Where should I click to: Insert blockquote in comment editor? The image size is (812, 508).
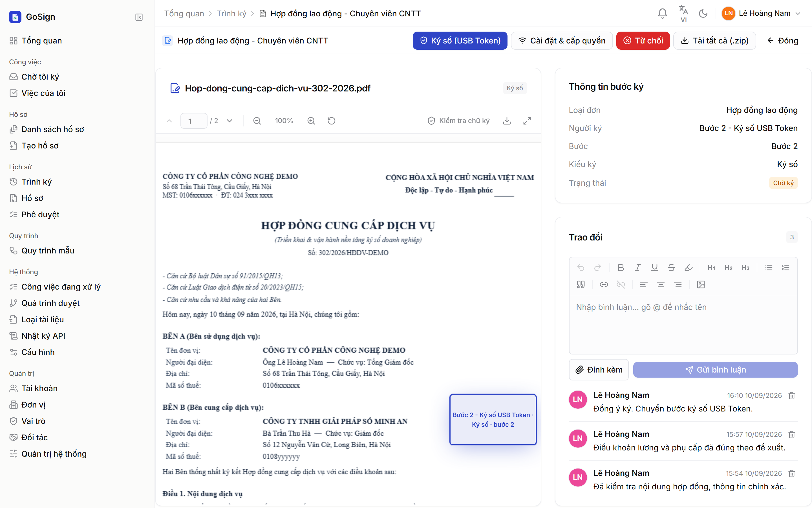click(x=581, y=284)
